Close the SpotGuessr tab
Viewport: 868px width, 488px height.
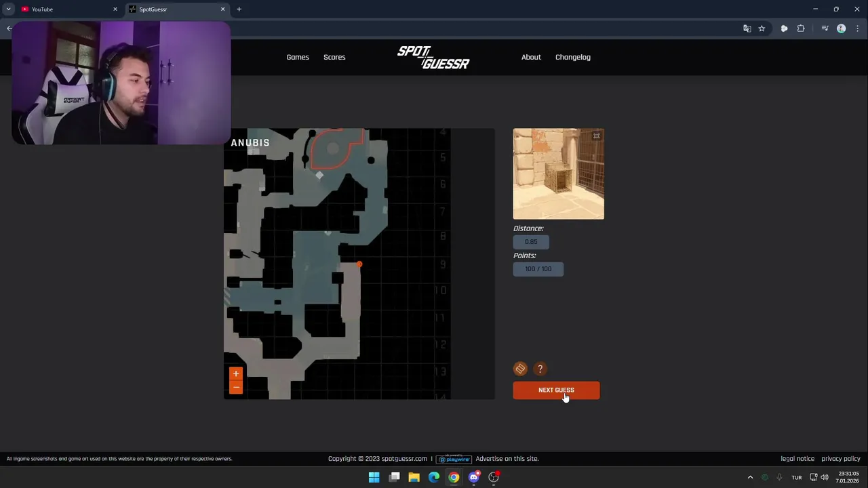pos(222,9)
